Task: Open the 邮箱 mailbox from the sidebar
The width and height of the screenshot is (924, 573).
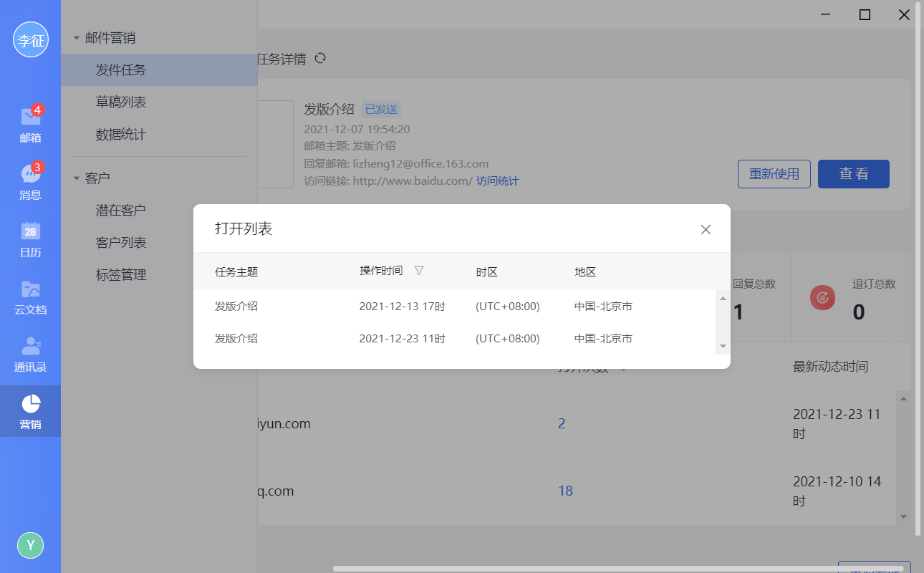Action: click(x=30, y=122)
